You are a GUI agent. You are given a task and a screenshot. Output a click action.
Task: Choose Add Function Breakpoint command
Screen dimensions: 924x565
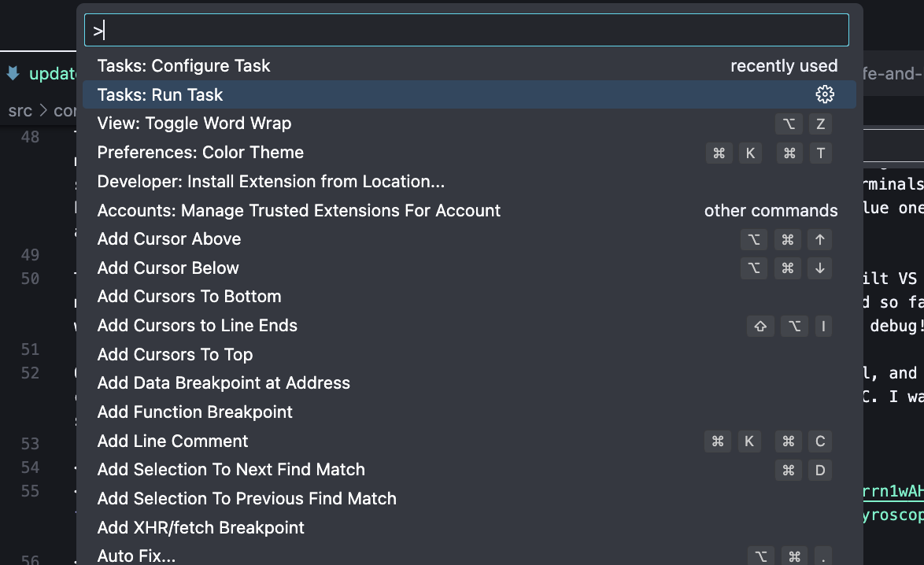(x=195, y=412)
